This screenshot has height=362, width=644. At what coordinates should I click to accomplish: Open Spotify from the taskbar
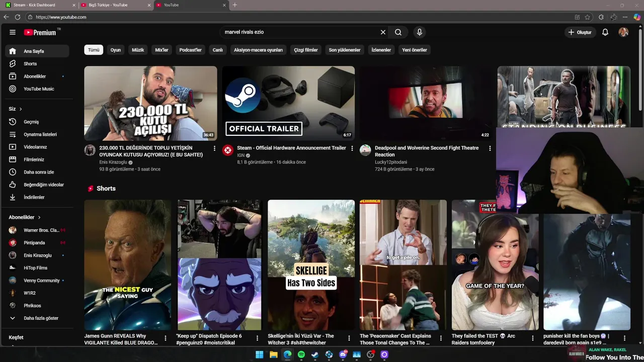point(301,354)
